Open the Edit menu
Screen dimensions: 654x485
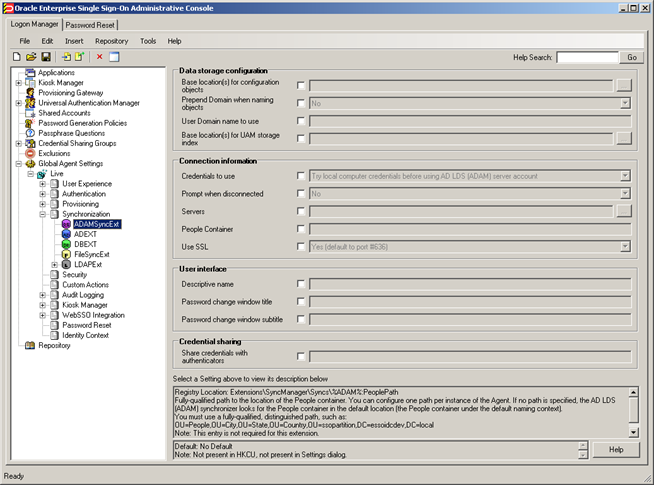click(47, 41)
